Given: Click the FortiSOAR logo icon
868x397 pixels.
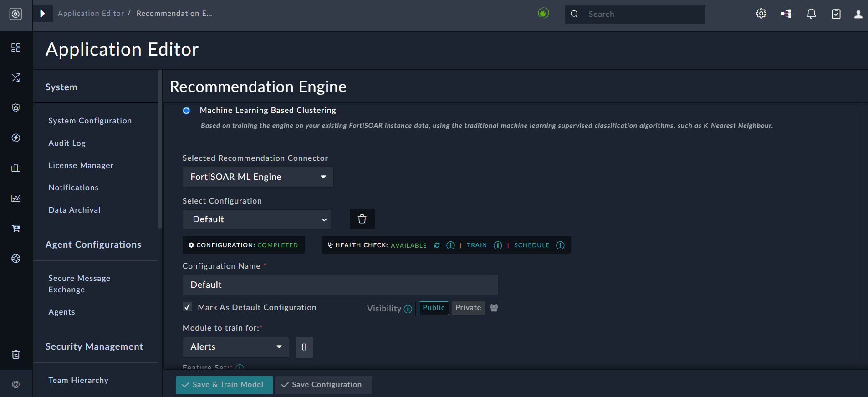Looking at the screenshot, I should tap(16, 14).
